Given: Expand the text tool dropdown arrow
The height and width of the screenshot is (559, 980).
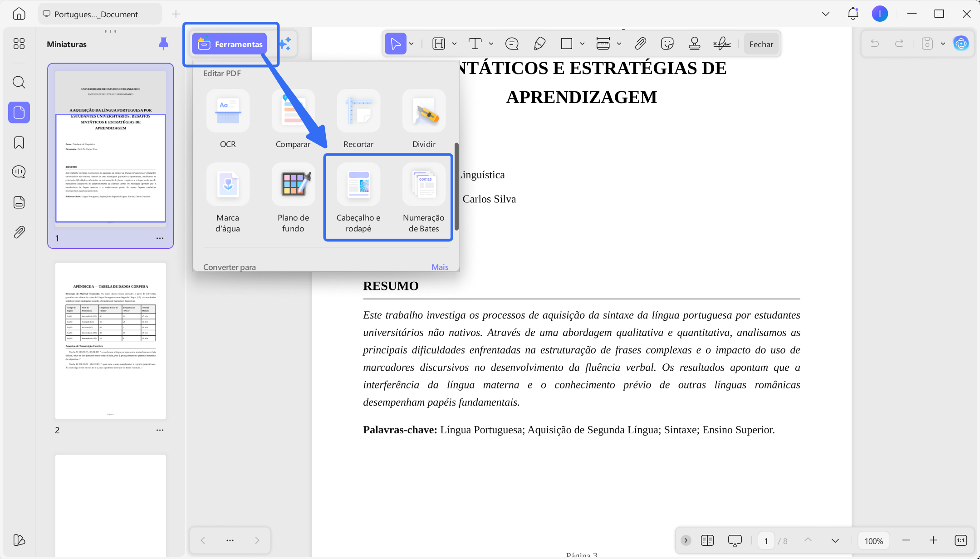Looking at the screenshot, I should [x=491, y=44].
